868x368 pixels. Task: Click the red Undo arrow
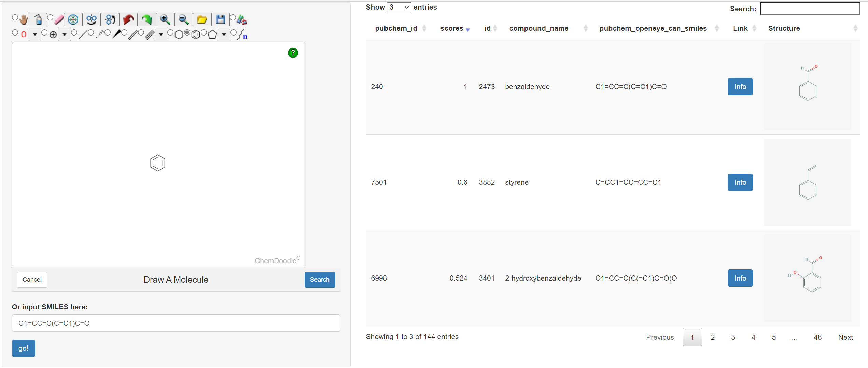pyautogui.click(x=128, y=20)
